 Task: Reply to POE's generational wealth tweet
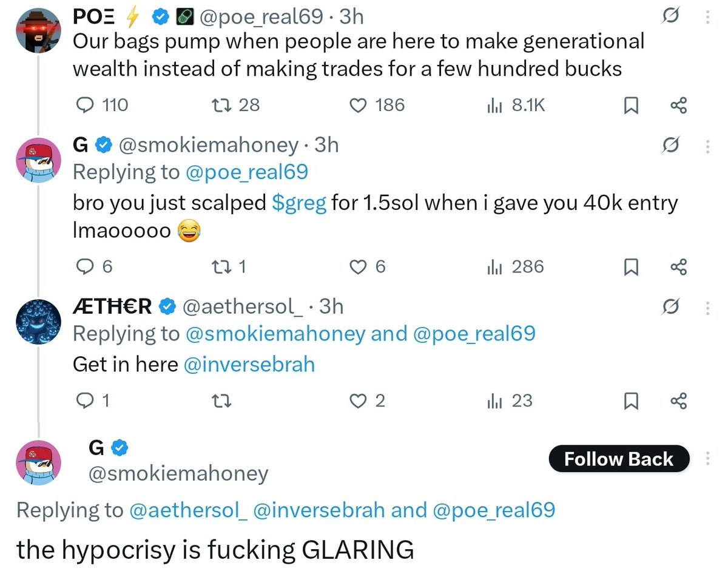(x=83, y=106)
